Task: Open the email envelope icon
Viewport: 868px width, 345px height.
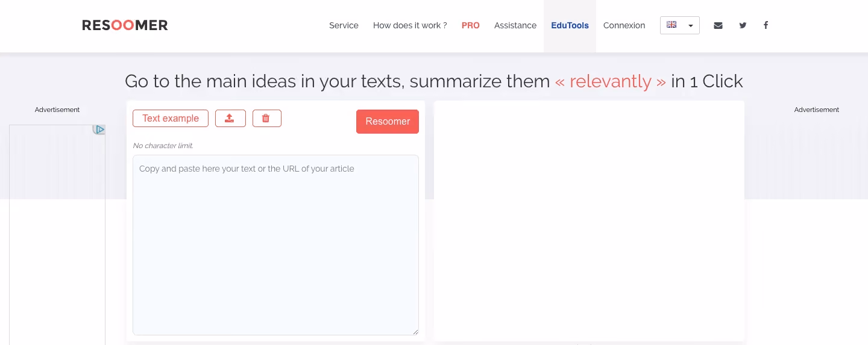Action: pos(718,25)
